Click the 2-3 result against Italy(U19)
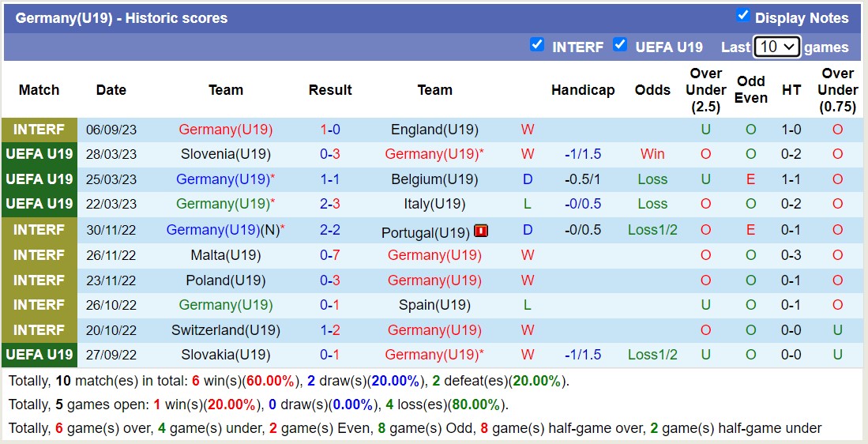Screen dimensions: 868x444 [330, 204]
